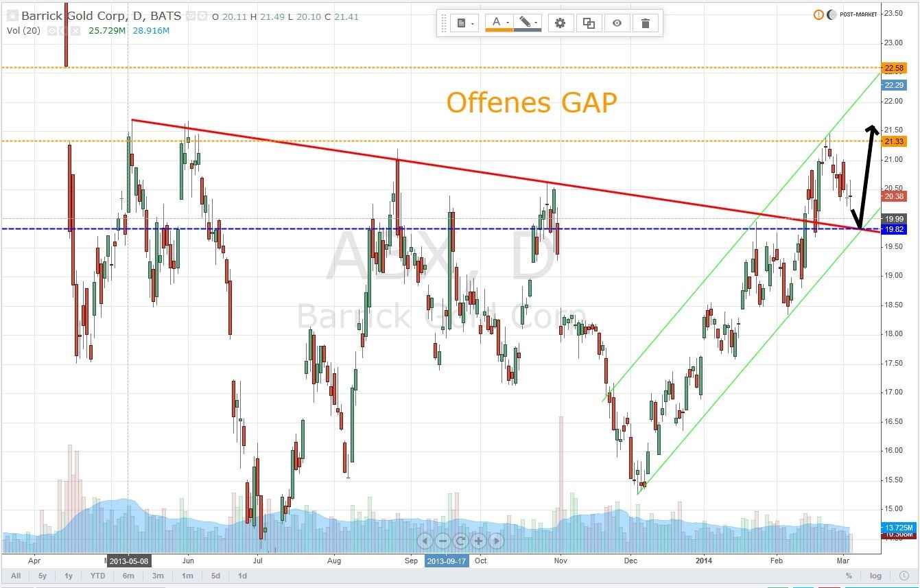Click the POST-MARKET session label
The height and width of the screenshot is (588, 920).
(858, 14)
